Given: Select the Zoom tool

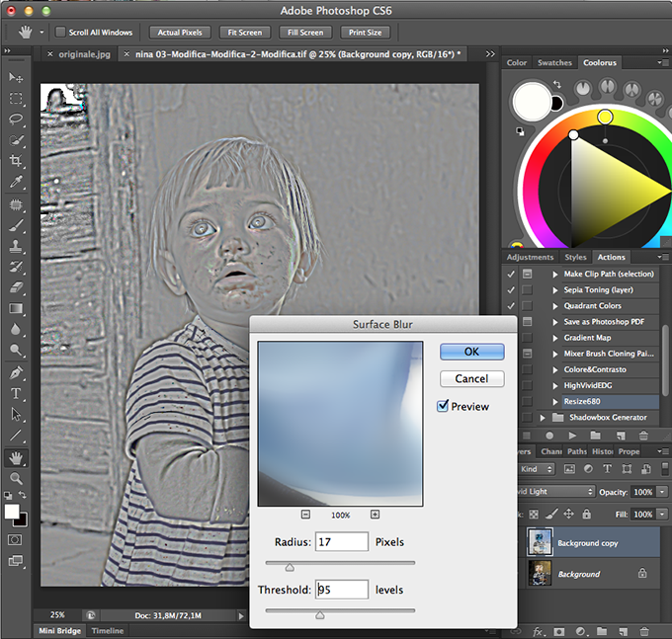Looking at the screenshot, I should click(x=16, y=478).
